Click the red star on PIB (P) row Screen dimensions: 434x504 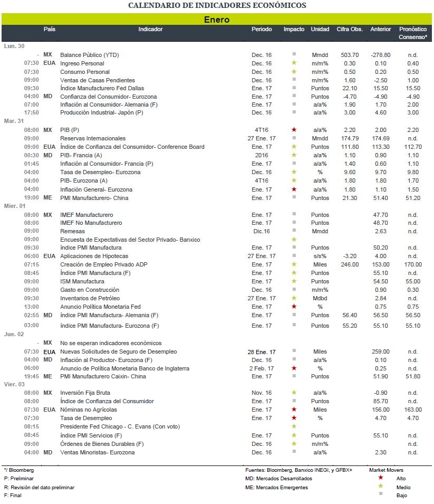[294, 129]
